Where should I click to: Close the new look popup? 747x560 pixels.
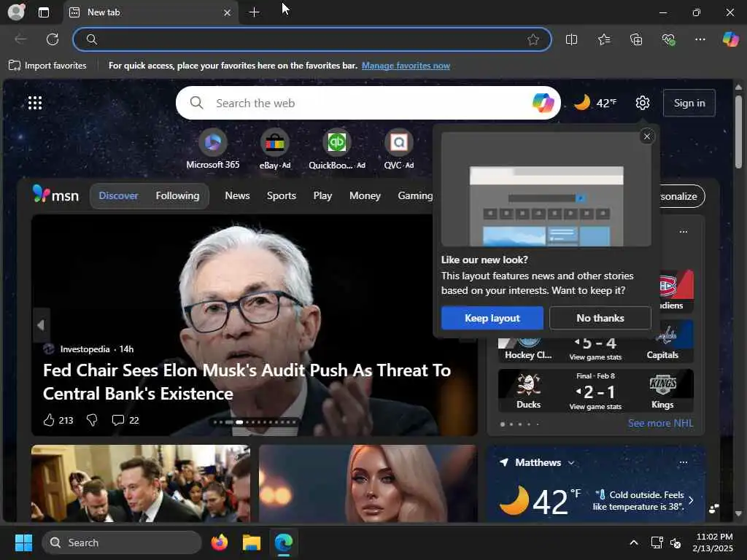pos(647,136)
